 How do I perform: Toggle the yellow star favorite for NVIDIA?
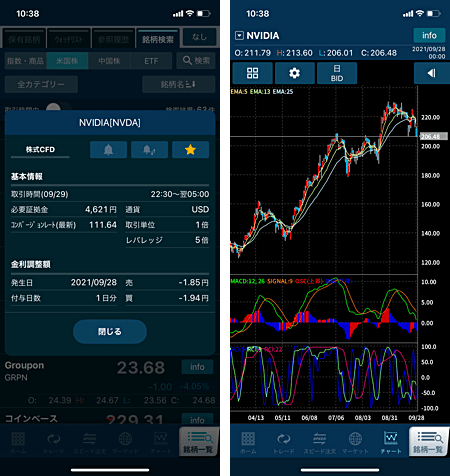[x=190, y=150]
